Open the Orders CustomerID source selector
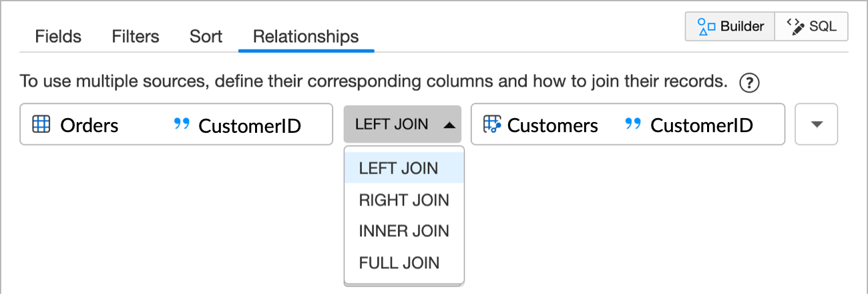This screenshot has height=295, width=868. click(x=176, y=124)
